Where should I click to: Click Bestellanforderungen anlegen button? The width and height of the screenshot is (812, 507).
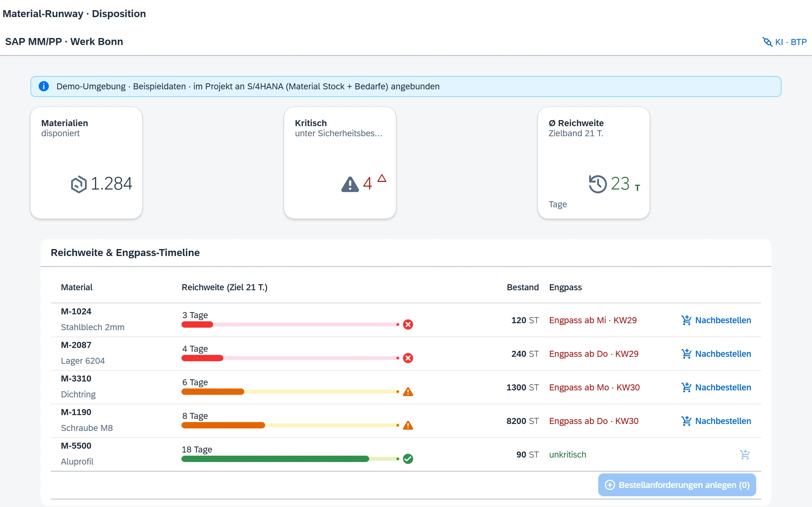point(677,485)
